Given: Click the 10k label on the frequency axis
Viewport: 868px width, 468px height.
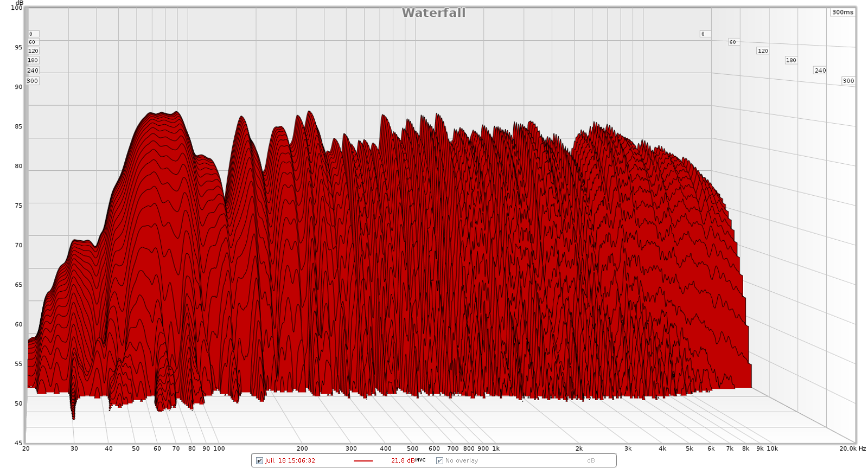Looking at the screenshot, I should click(x=772, y=448).
